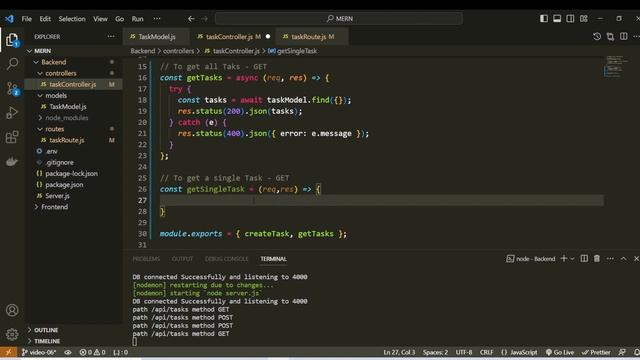The height and width of the screenshot is (360, 640).
Task: Click the MERN command center search box
Action: [339, 19]
